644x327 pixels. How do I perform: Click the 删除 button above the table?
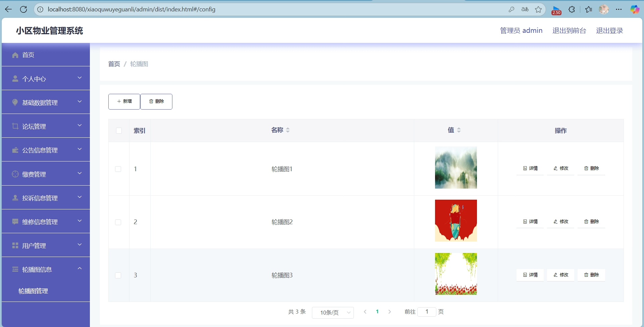pyautogui.click(x=156, y=102)
